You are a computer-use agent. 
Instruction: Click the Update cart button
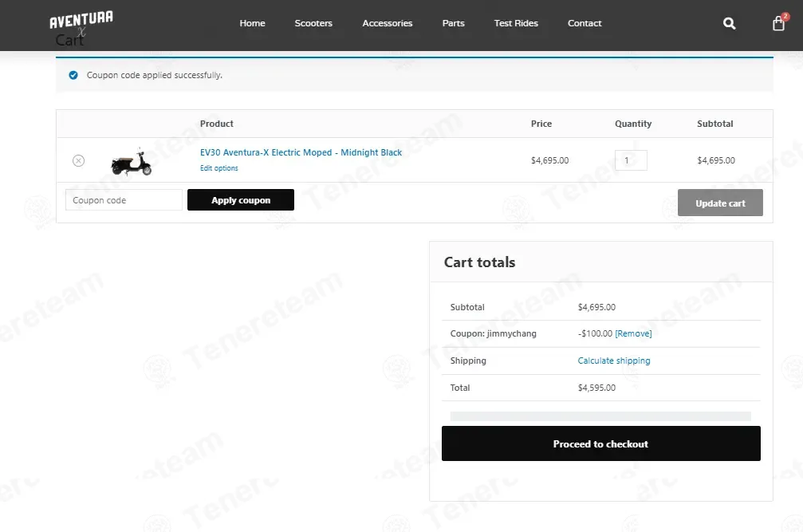(x=720, y=203)
